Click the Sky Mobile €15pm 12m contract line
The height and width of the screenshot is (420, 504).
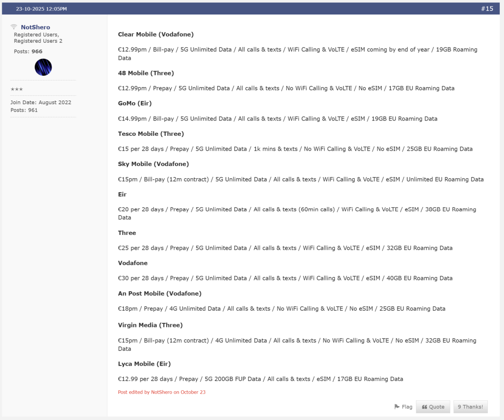tap(301, 180)
